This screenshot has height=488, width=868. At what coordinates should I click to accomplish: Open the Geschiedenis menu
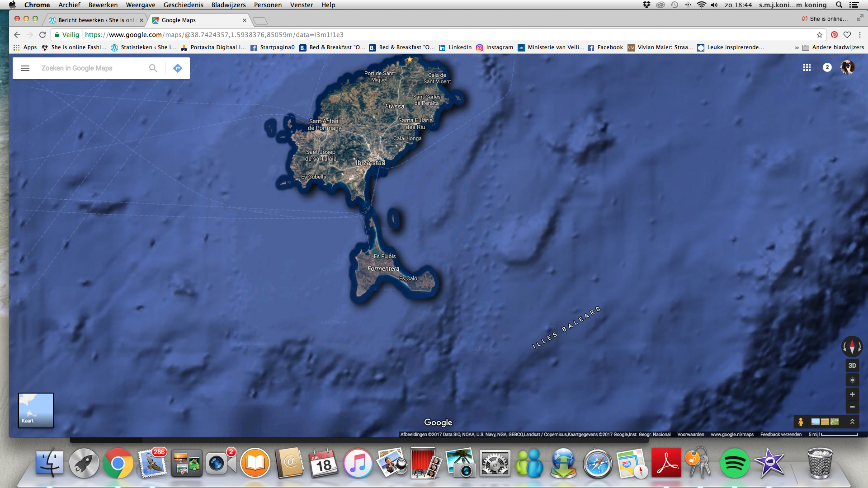183,5
